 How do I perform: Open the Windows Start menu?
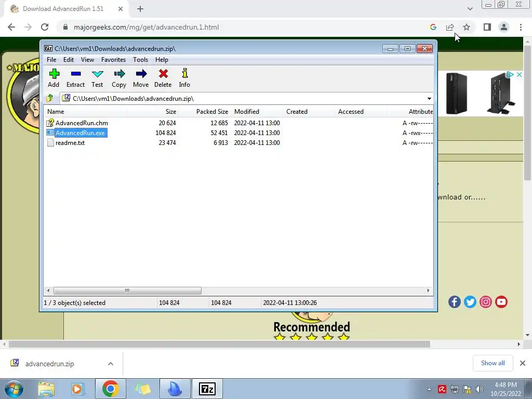coord(14,389)
